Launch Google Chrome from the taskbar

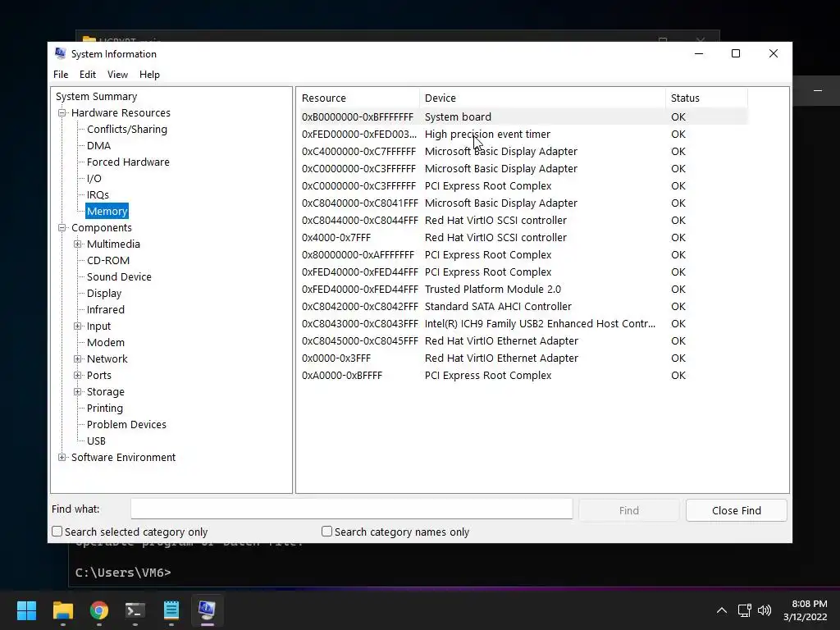click(x=99, y=610)
